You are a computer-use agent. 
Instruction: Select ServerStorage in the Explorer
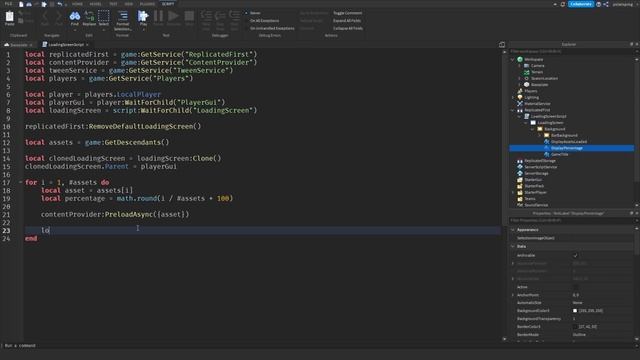pos(536,173)
